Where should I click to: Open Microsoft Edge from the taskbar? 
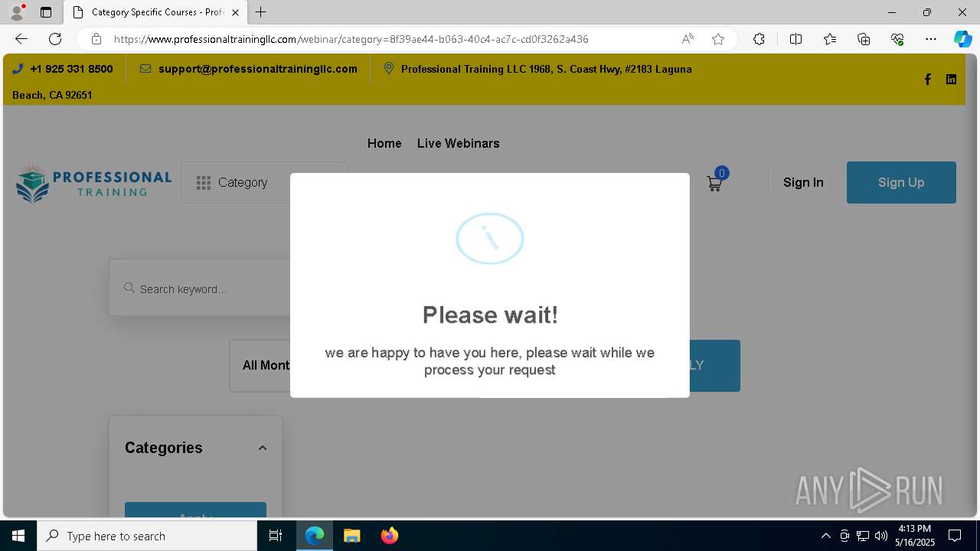click(315, 536)
